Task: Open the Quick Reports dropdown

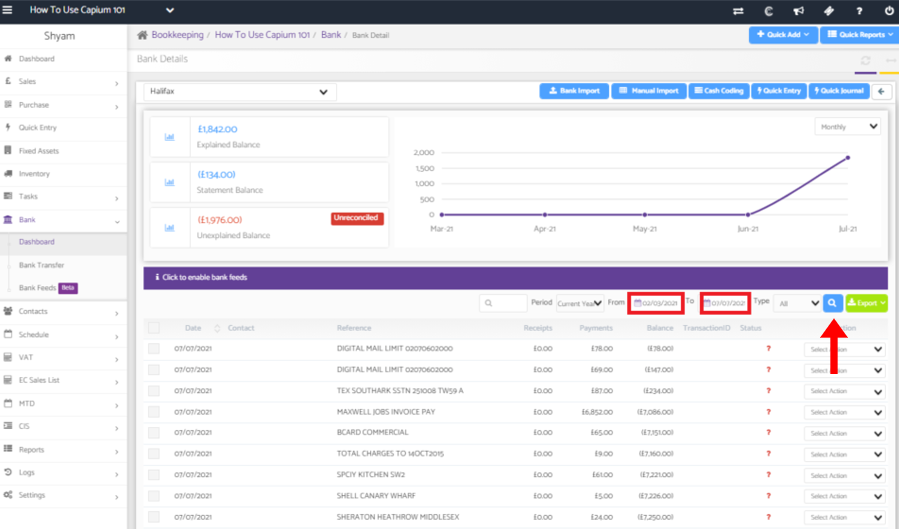Action: pos(859,35)
